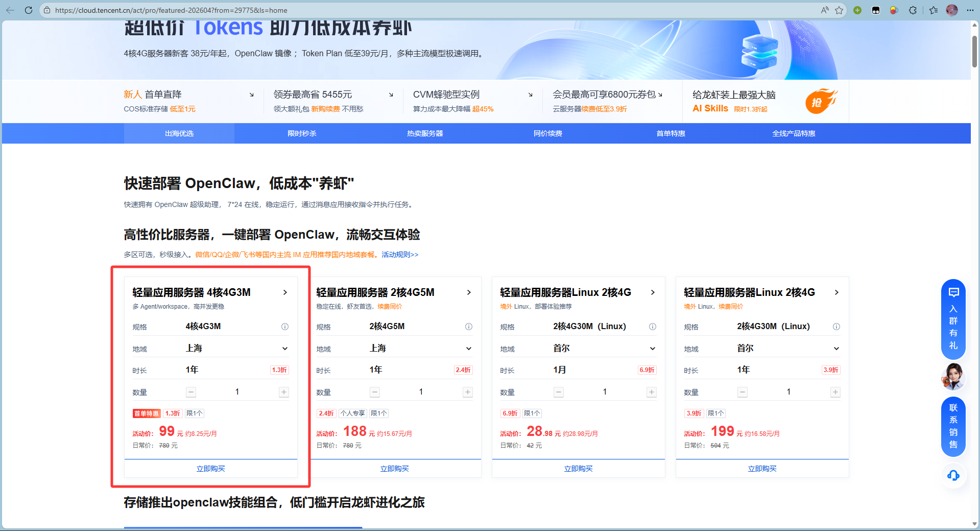This screenshot has width=980, height=531.
Task: Click info icon beside 4核4G3M spec
Action: pos(285,327)
